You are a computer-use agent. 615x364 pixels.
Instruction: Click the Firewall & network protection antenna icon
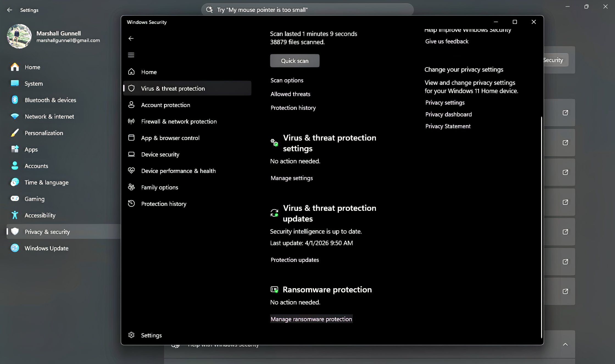coord(131,121)
